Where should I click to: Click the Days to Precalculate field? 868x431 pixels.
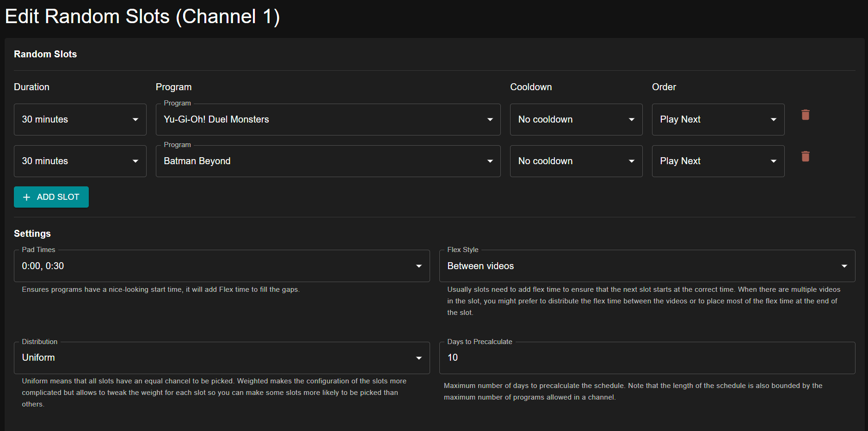click(647, 357)
